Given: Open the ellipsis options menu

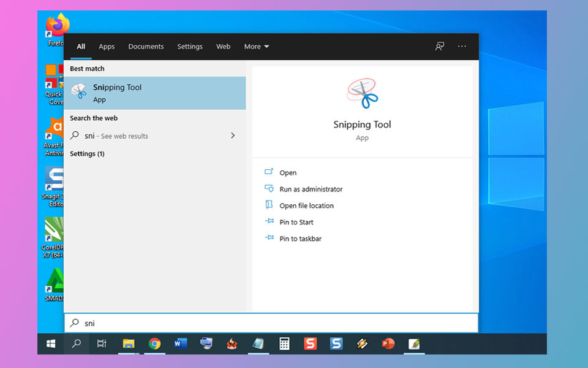Looking at the screenshot, I should (x=461, y=46).
